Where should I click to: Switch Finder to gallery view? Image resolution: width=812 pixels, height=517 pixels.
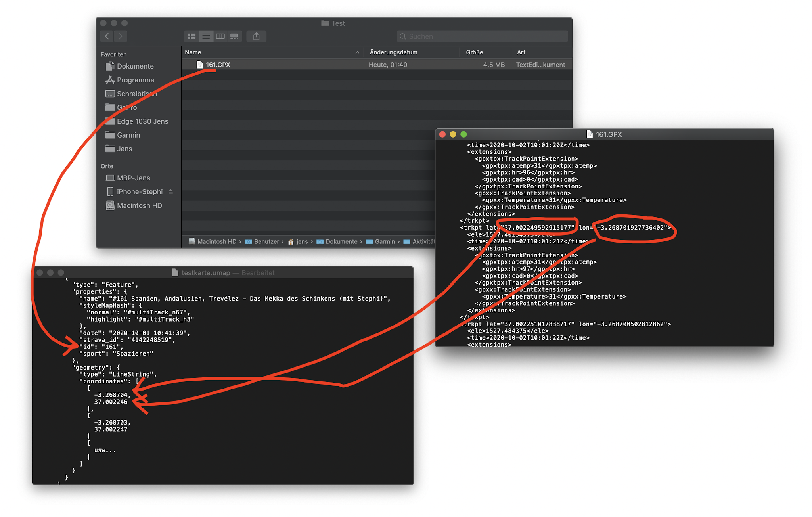click(x=234, y=36)
